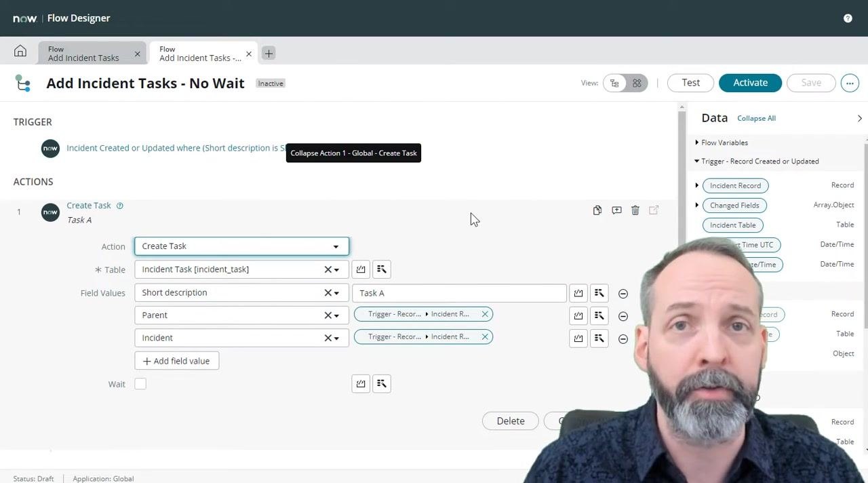The height and width of the screenshot is (483, 868).
Task: Add an annotation to Create Task action
Action: (616, 210)
